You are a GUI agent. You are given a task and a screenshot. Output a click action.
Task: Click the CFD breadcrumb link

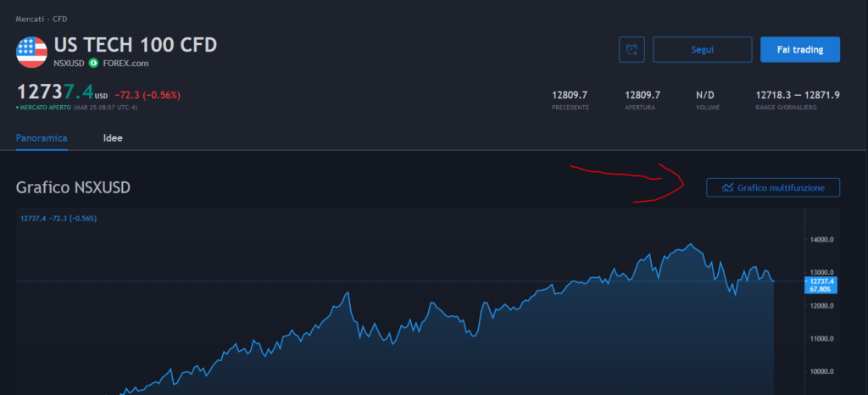[x=60, y=19]
